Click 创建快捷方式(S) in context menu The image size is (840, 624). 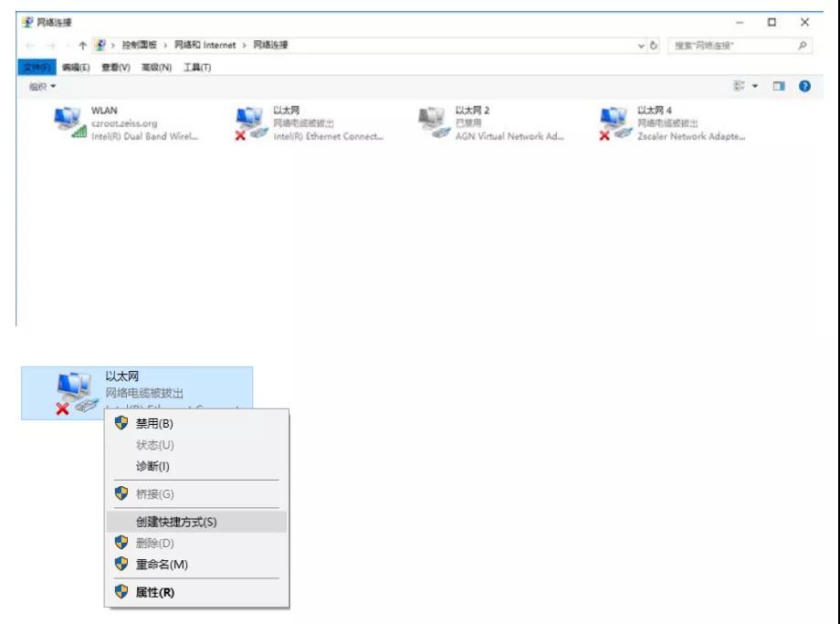(176, 522)
